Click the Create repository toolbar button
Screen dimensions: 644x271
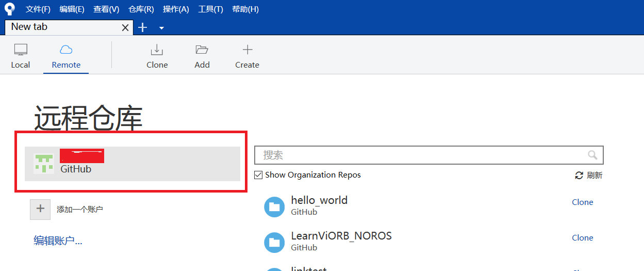247,57
